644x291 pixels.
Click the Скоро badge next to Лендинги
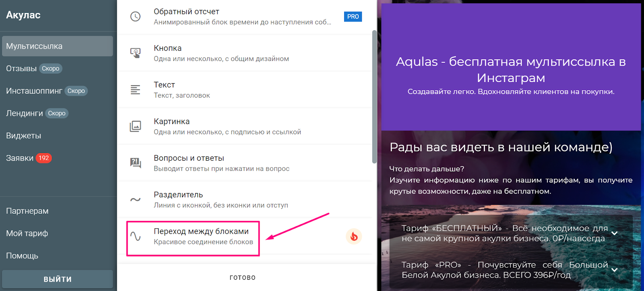pyautogui.click(x=57, y=113)
